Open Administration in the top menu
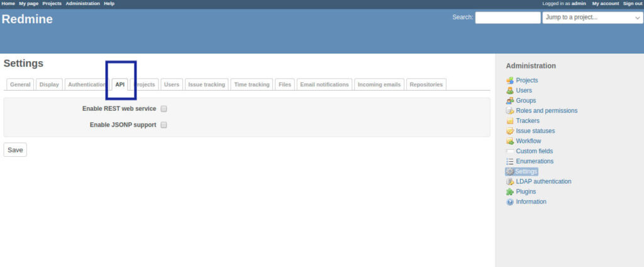Viewport: 644px width, 267px height. point(82,3)
